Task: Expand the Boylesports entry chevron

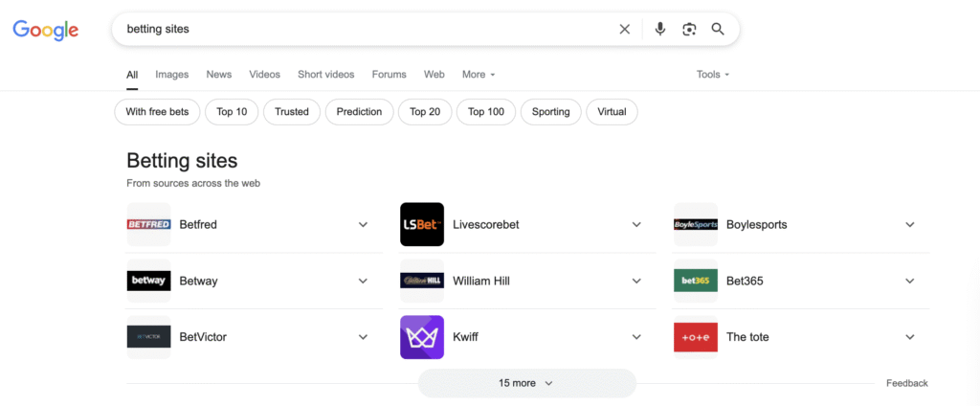Action: coord(910,225)
